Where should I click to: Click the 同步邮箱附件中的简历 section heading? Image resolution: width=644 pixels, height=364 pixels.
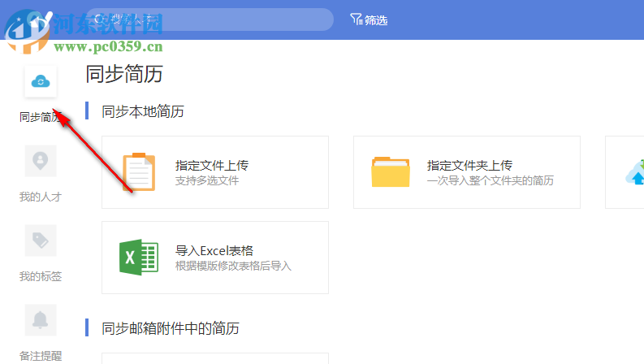(171, 328)
